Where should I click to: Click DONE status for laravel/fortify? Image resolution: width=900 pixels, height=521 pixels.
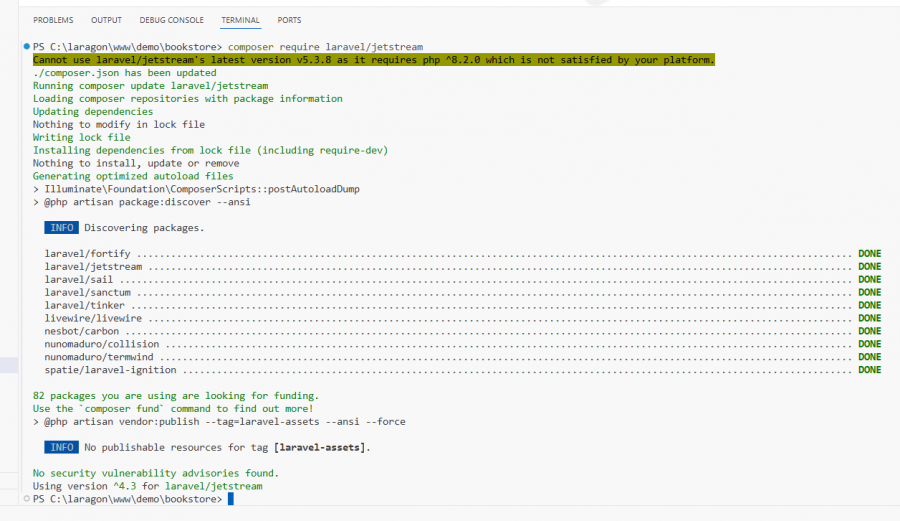coord(870,254)
